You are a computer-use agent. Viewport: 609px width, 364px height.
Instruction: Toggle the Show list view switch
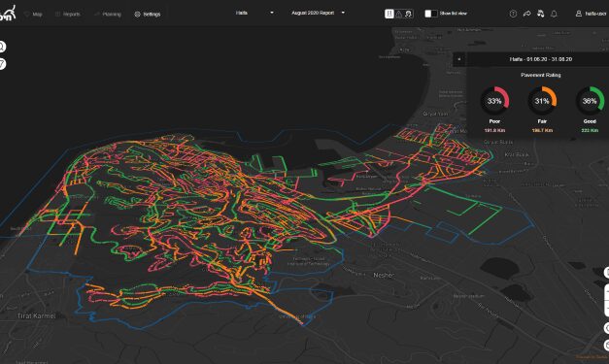(x=431, y=14)
